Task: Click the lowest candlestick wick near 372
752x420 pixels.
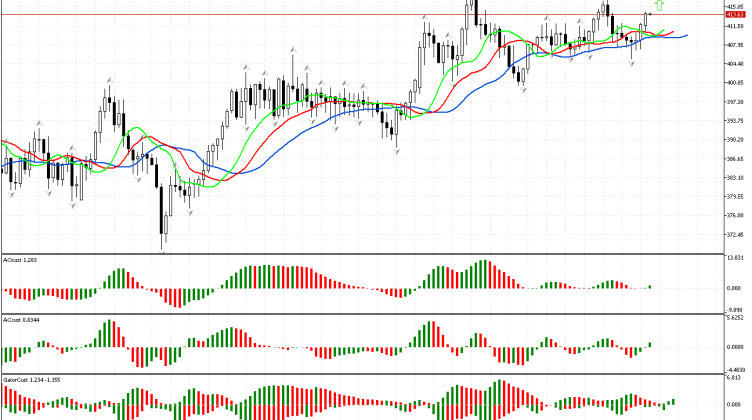Action: (x=162, y=244)
